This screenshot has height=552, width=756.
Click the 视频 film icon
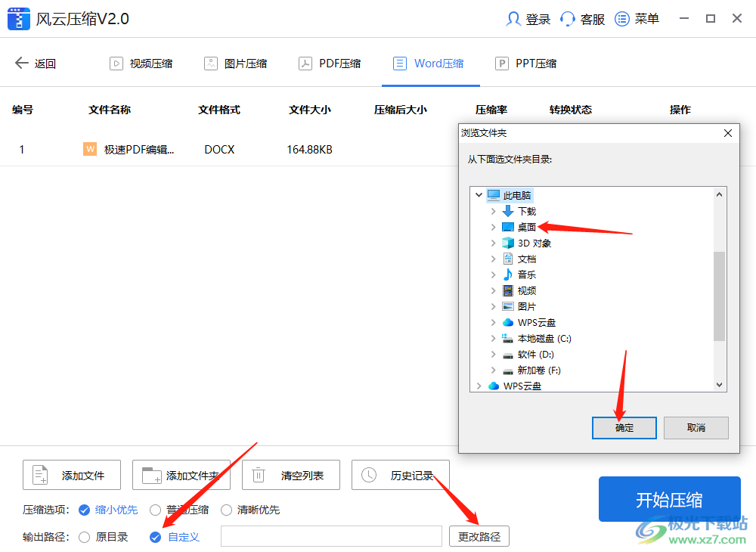pyautogui.click(x=508, y=290)
